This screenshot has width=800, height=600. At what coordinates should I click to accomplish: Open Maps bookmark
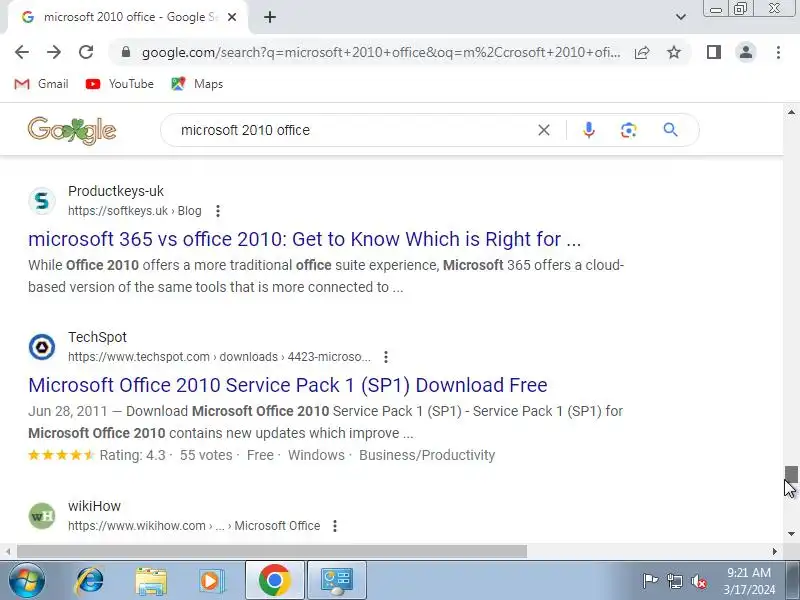pyautogui.click(x=197, y=84)
